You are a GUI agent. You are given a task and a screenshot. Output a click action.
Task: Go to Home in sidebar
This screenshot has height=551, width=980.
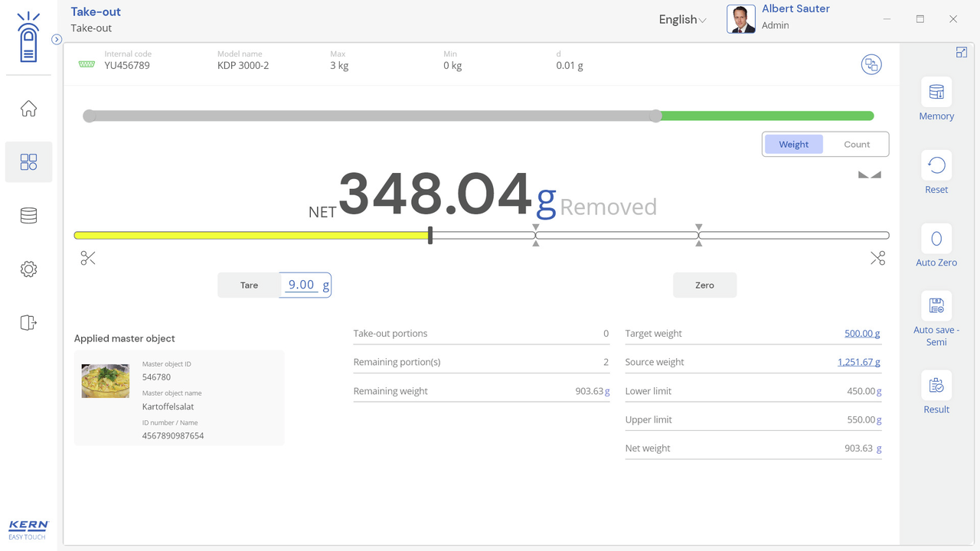point(28,109)
